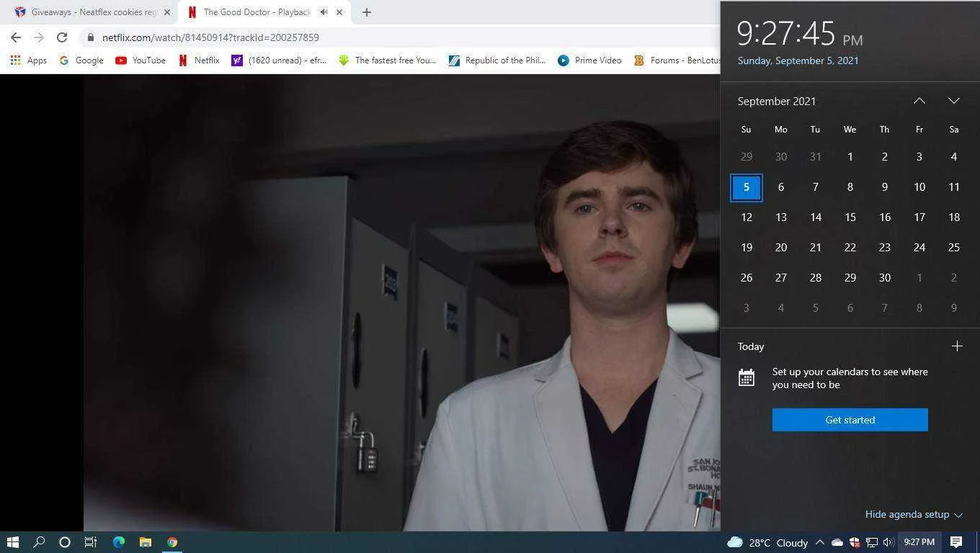Click the September 2021 month header
Image resolution: width=980 pixels, height=553 pixels.
[x=777, y=102]
